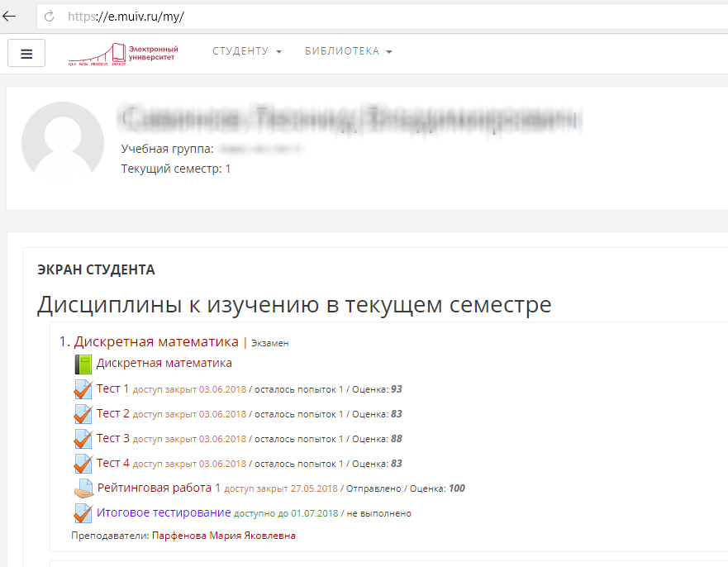Open the Итоговое тестирование link
Screen dimensions: 728x567
click(162, 512)
